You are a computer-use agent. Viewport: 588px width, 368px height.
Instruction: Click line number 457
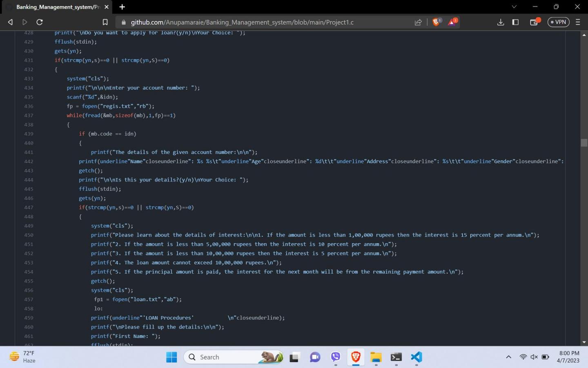point(29,299)
